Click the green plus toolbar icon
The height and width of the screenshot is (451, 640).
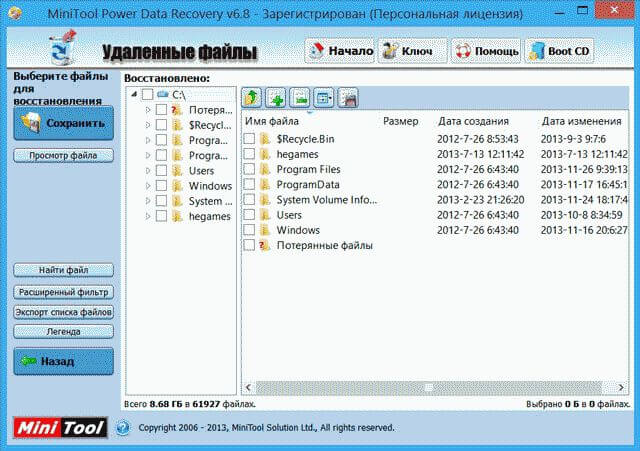tap(276, 98)
